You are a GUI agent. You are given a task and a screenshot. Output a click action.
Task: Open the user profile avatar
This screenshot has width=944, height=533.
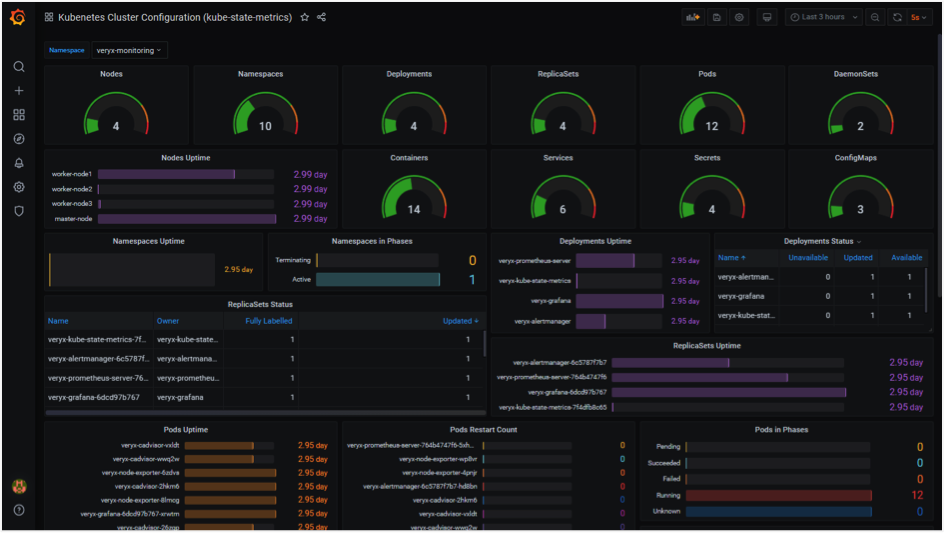(19, 486)
